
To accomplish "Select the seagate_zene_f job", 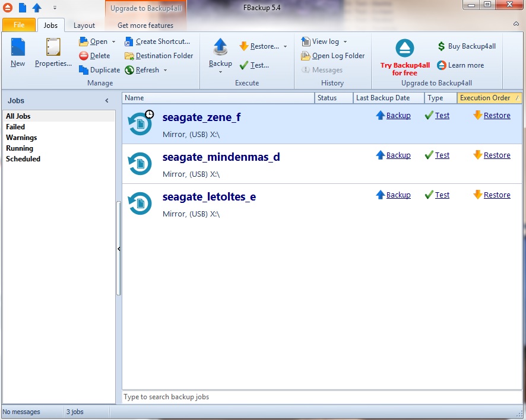I will click(x=322, y=125).
